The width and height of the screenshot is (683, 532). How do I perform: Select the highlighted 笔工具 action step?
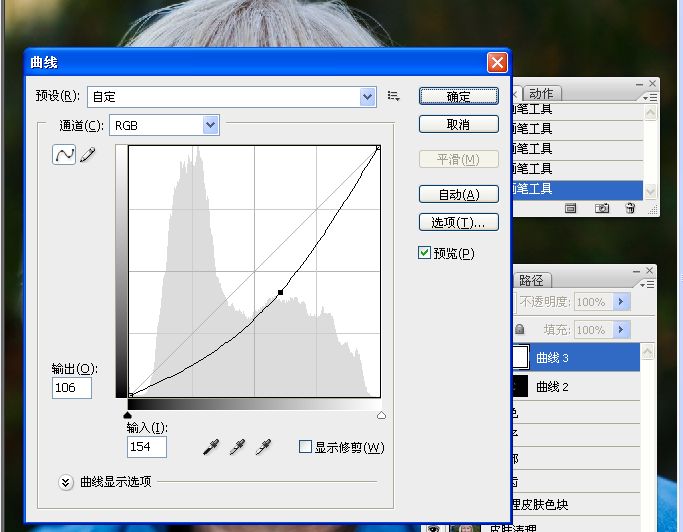click(578, 189)
